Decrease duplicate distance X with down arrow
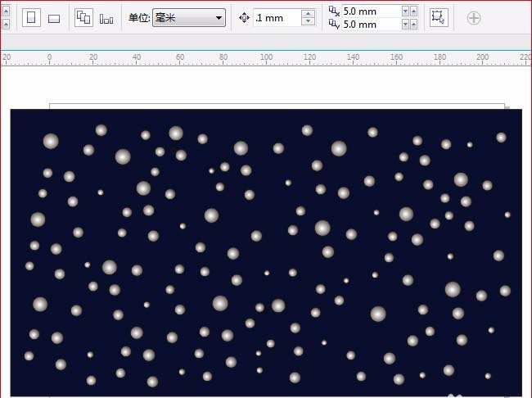 tap(405, 11)
